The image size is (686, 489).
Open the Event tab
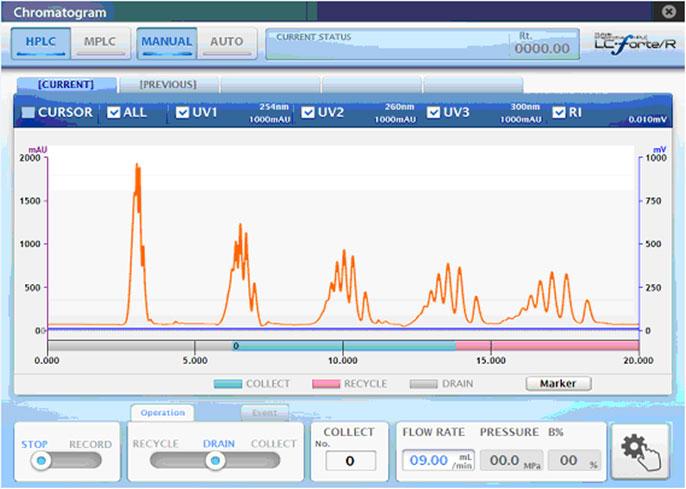[x=264, y=412]
